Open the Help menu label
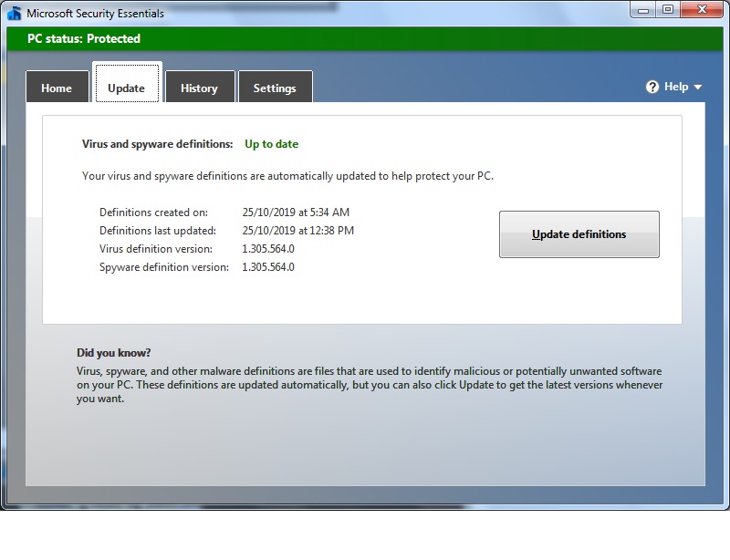 point(676,87)
